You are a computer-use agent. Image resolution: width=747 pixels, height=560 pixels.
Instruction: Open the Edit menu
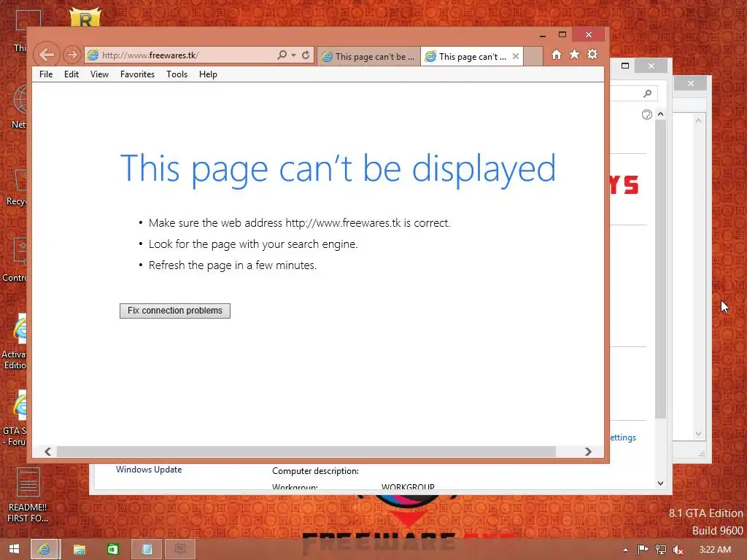click(x=71, y=74)
